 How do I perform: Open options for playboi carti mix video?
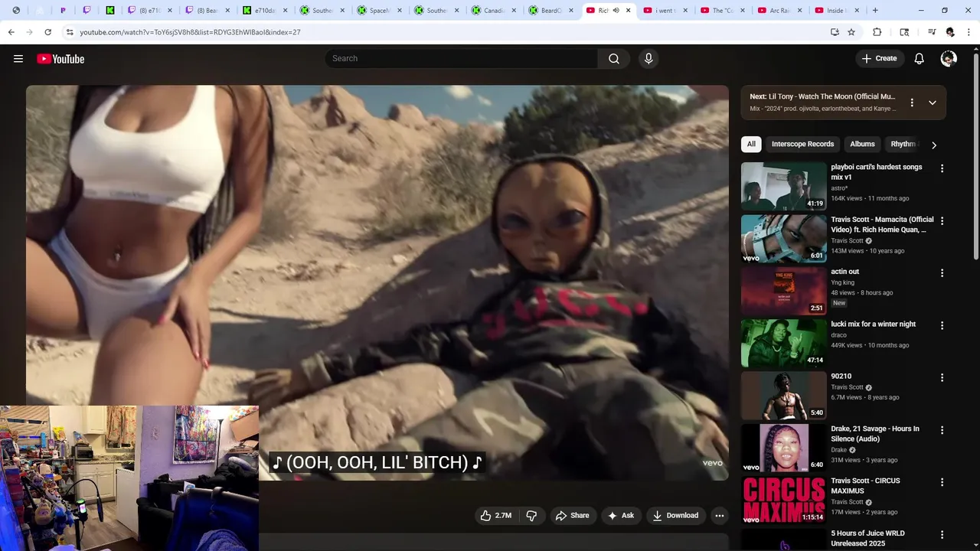coord(942,168)
